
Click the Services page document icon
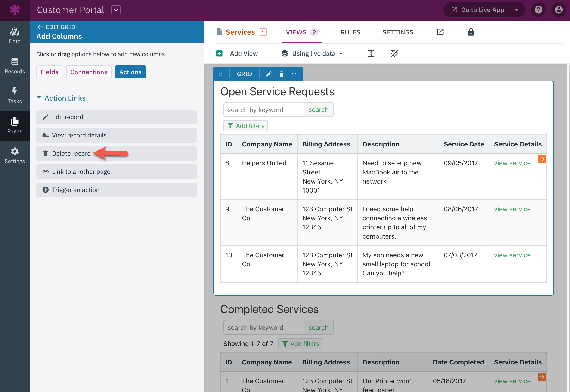click(219, 32)
